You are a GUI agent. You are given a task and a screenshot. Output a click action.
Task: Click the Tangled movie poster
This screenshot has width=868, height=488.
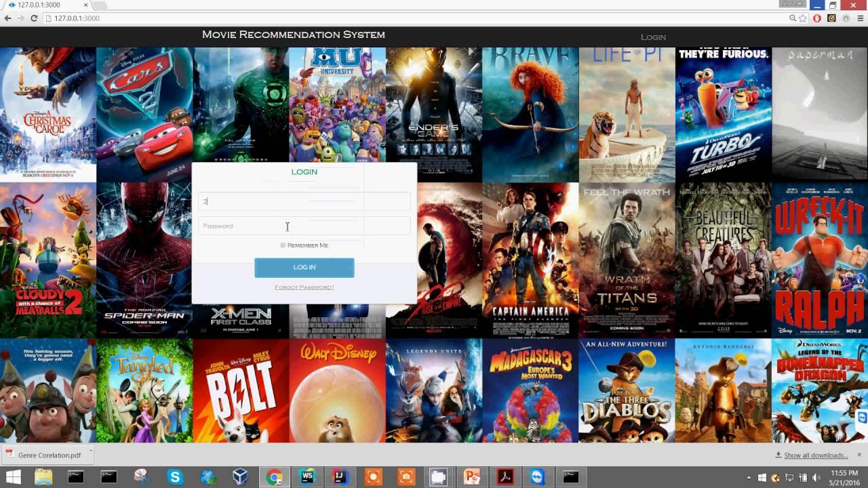[144, 391]
